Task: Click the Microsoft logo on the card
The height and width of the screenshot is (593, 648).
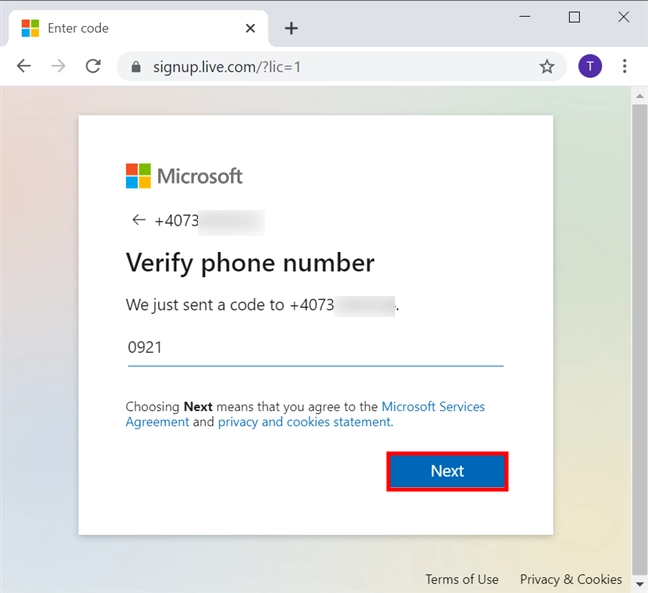Action: point(184,176)
